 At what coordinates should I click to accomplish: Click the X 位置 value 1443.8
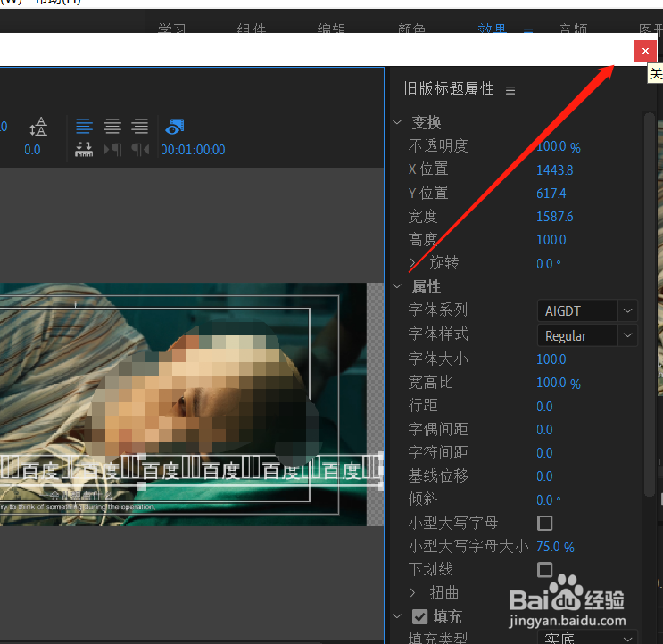(x=555, y=169)
